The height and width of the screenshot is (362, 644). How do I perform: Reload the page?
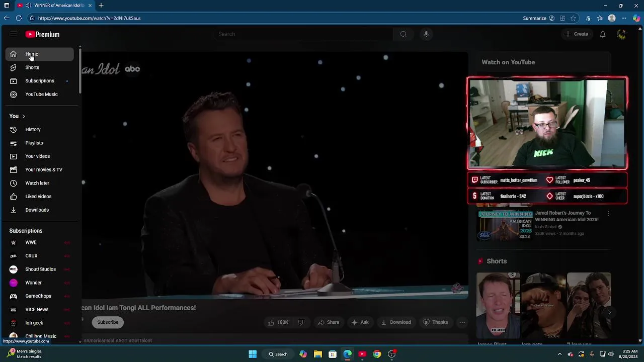coord(19,18)
